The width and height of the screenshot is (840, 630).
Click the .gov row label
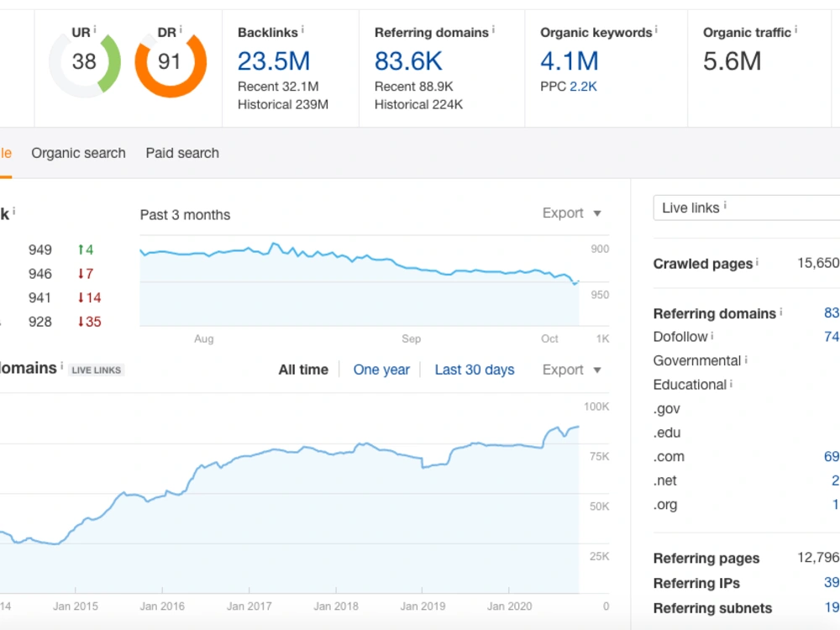(x=666, y=409)
